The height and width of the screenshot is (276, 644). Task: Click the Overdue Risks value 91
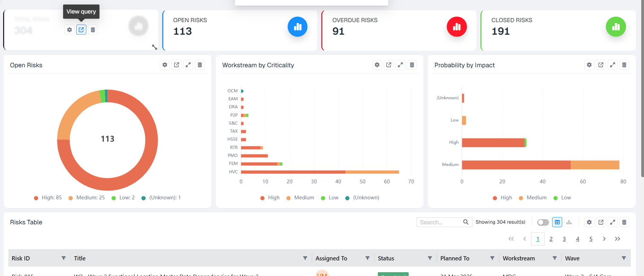click(338, 31)
